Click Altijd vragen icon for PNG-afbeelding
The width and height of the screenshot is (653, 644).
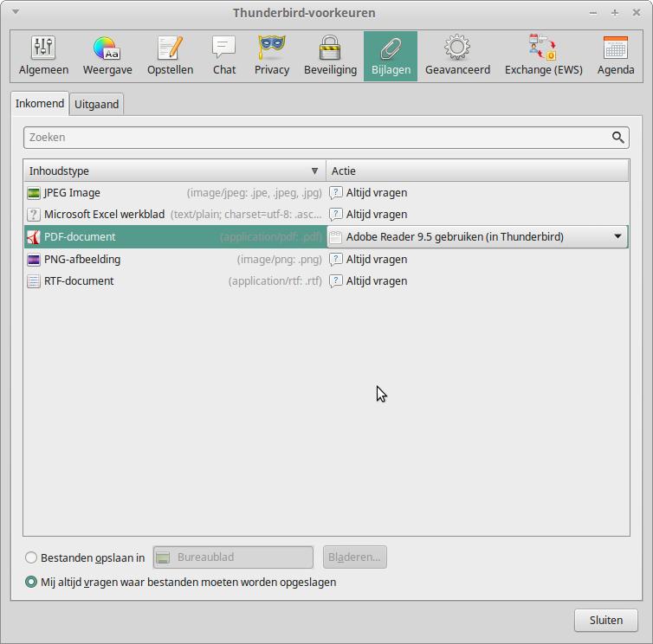coord(336,260)
